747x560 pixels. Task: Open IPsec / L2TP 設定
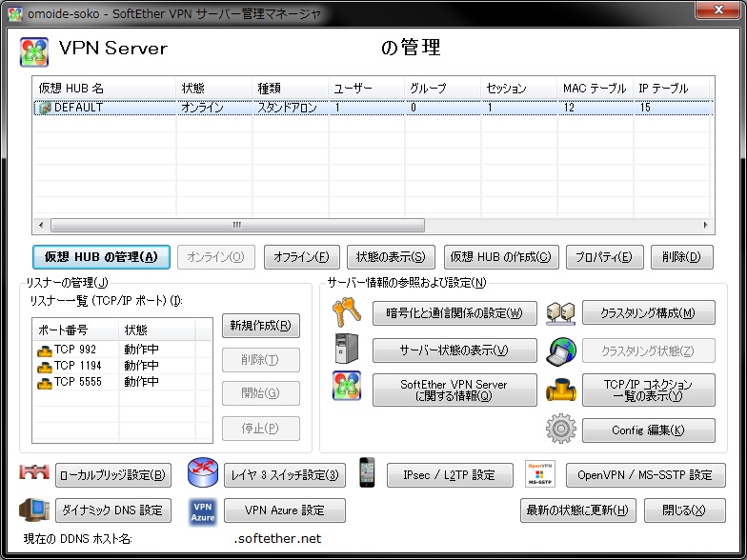[x=450, y=475]
